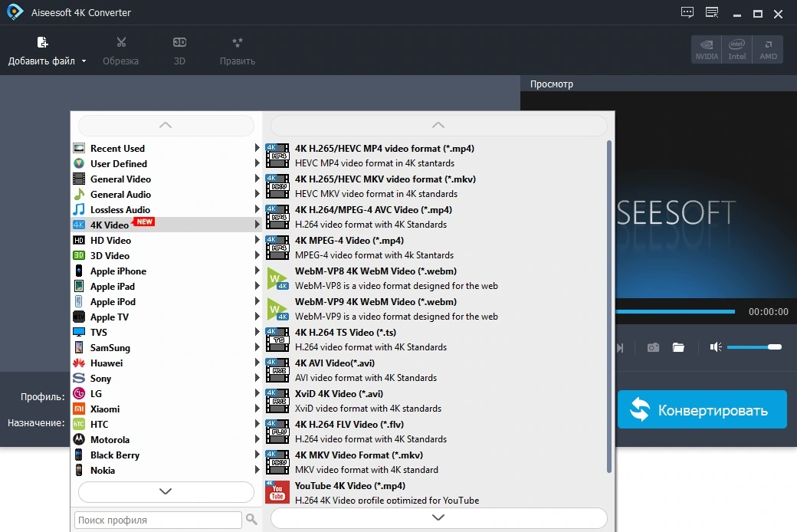Open the feedback chat icon in title bar

[687, 12]
